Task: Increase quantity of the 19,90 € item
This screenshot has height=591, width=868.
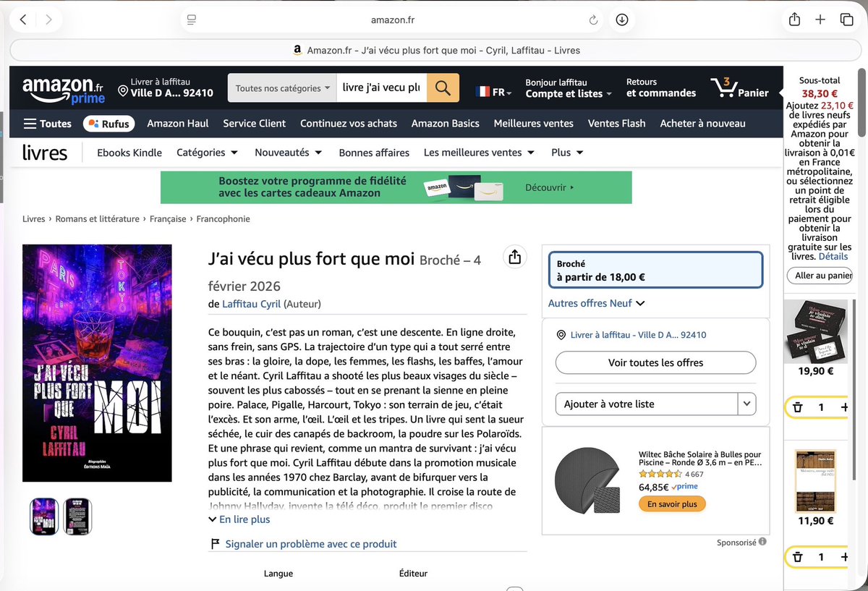Action: 844,407
